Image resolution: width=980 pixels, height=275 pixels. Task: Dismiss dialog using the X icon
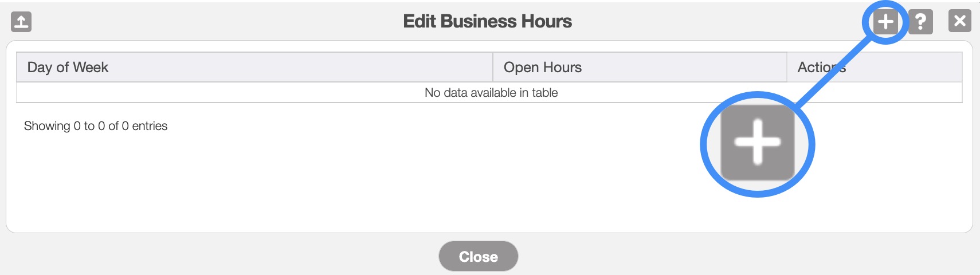click(x=959, y=21)
